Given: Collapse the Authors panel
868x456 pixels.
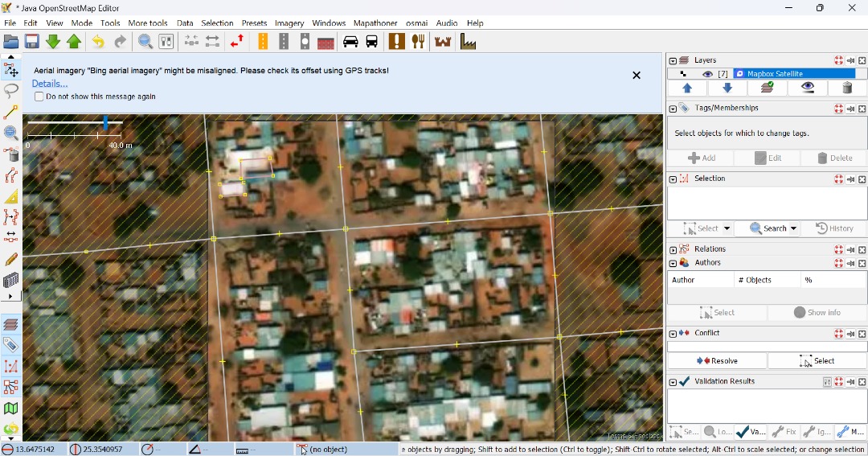Looking at the screenshot, I should (673, 263).
